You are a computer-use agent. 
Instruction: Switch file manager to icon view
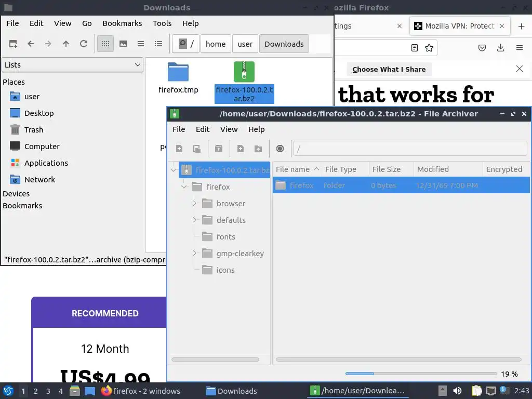(x=105, y=44)
